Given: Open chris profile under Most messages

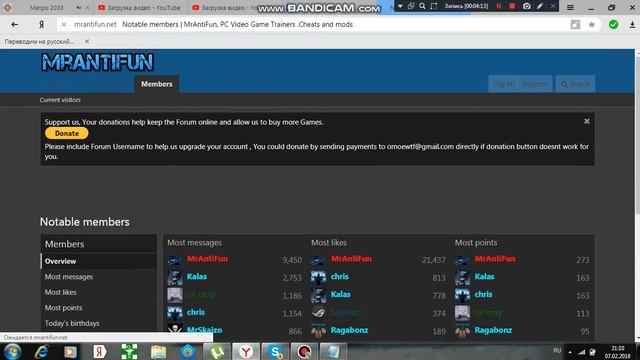Looking at the screenshot, I should click(196, 312).
